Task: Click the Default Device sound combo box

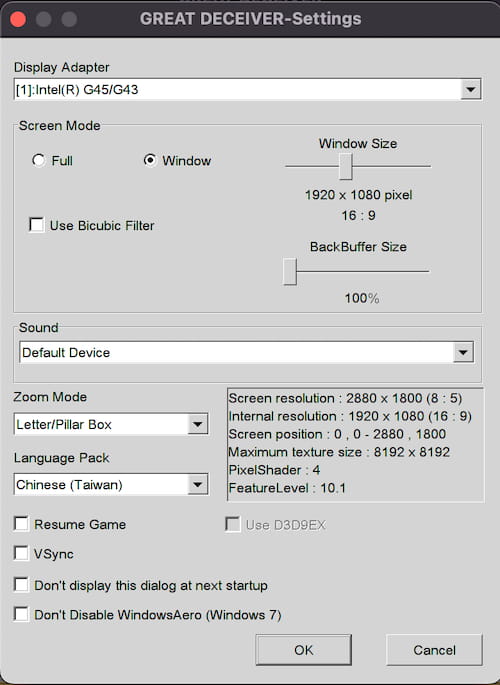Action: [247, 353]
